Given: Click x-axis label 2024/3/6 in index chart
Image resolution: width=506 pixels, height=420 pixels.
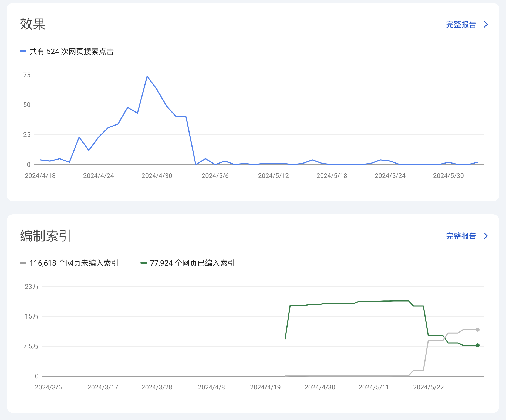Looking at the screenshot, I should 48,387.
